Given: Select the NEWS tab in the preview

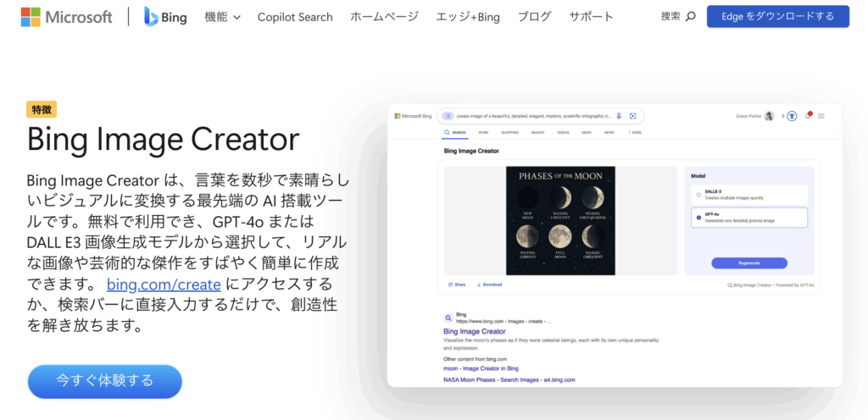Looking at the screenshot, I should 609,133.
